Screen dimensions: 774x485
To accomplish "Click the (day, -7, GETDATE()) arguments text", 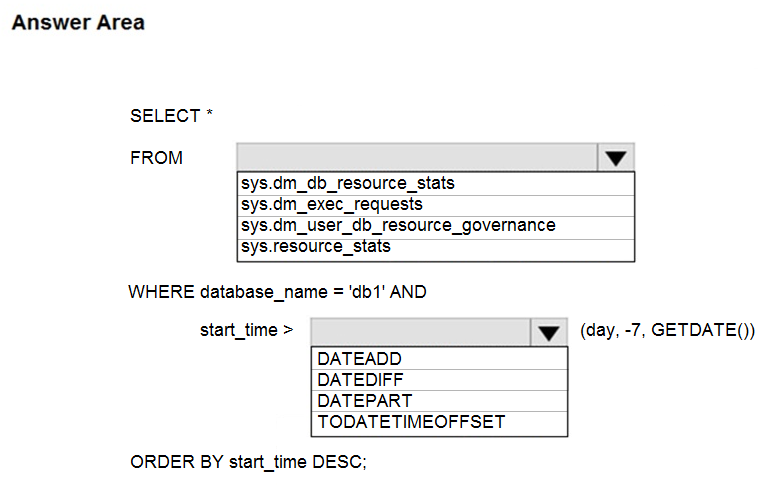I will (667, 331).
